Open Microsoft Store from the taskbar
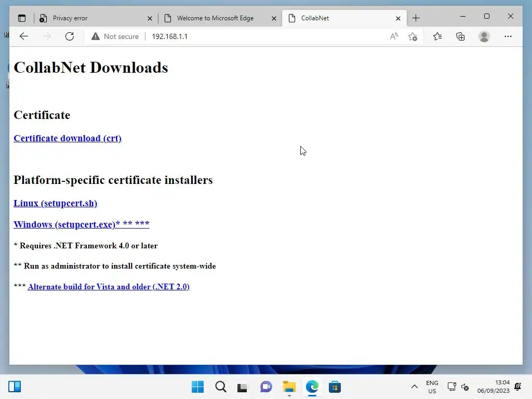 point(335,387)
